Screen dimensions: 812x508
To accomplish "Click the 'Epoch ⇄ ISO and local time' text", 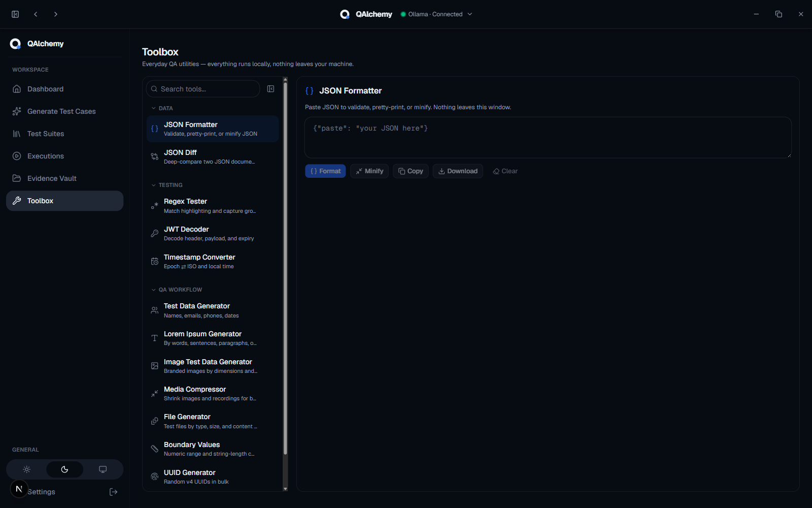I will pyautogui.click(x=198, y=267).
